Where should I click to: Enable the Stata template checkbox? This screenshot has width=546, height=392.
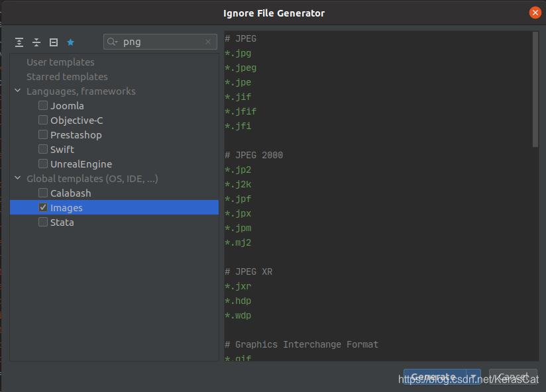coord(43,222)
